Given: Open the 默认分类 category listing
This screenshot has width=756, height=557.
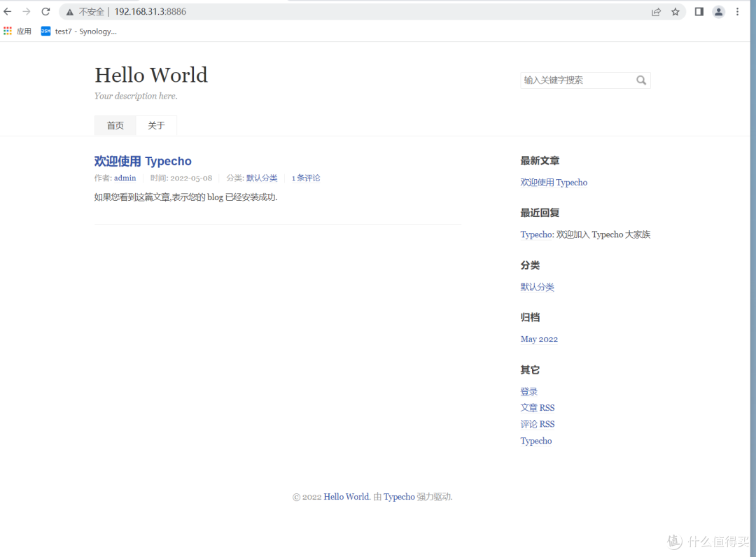Looking at the screenshot, I should coord(537,287).
